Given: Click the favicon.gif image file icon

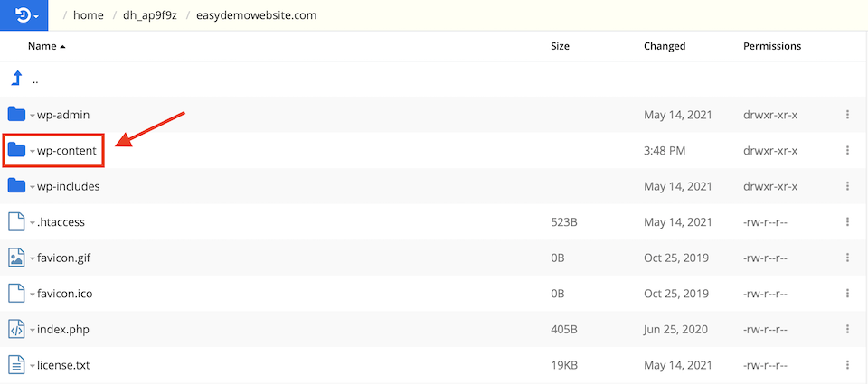Looking at the screenshot, I should point(16,258).
